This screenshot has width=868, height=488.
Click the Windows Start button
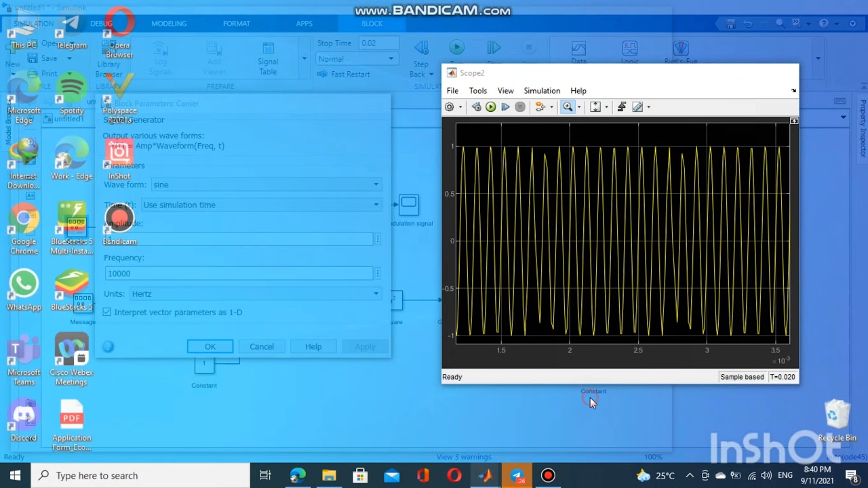coord(16,476)
